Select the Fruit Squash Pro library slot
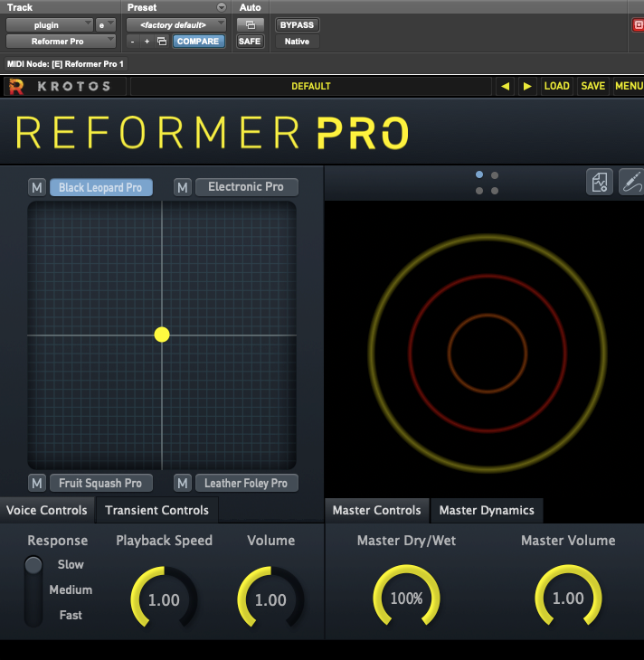Screen dimensions: 644x660 (101, 483)
